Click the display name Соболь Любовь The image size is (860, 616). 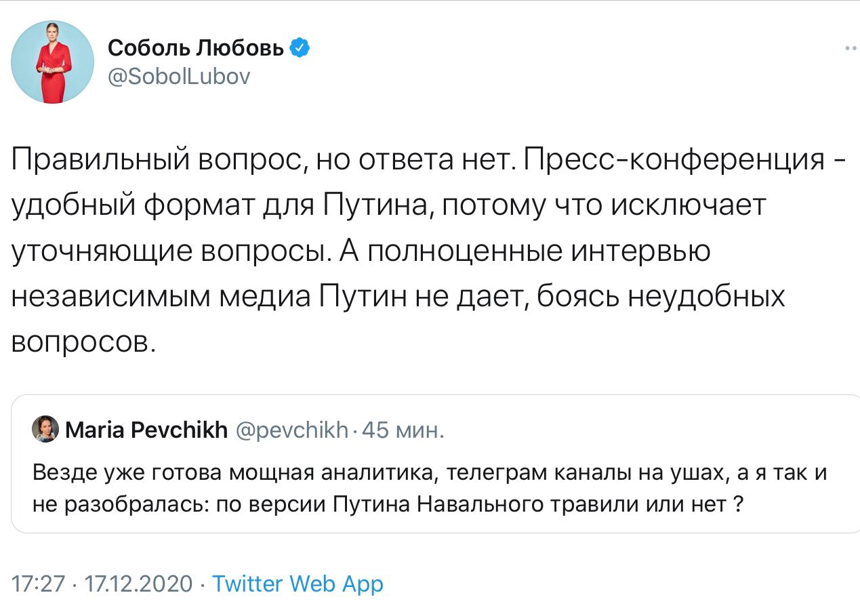[196, 48]
